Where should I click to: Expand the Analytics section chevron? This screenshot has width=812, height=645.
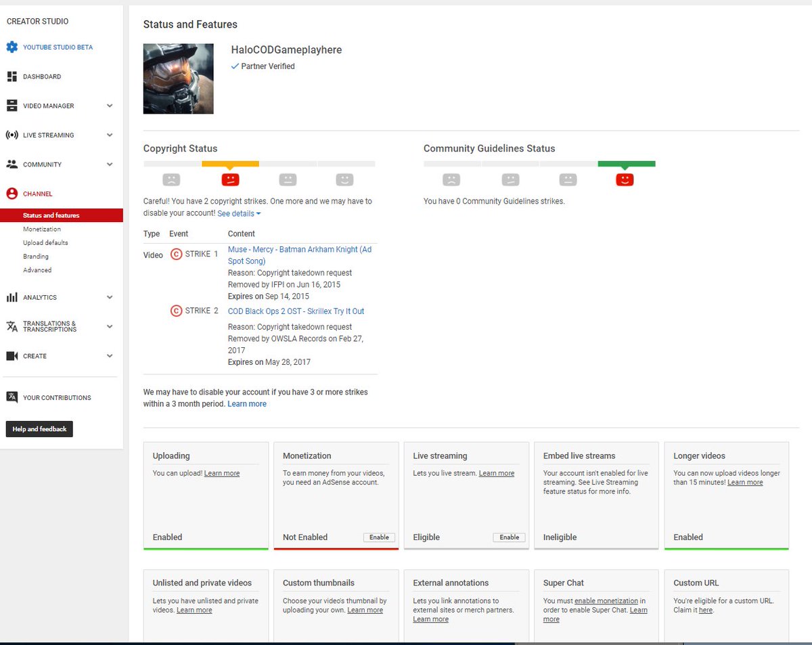coord(110,297)
